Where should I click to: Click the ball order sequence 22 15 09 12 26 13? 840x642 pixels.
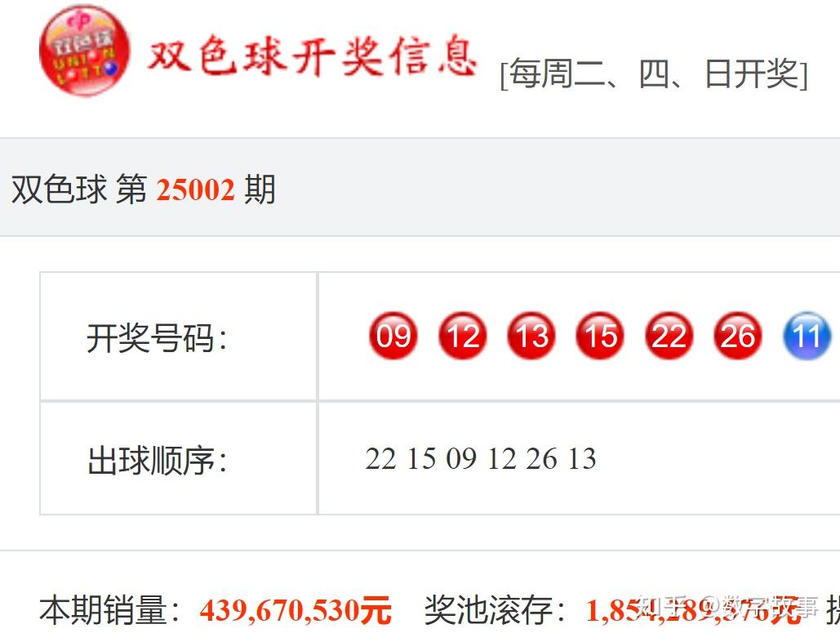click(481, 459)
